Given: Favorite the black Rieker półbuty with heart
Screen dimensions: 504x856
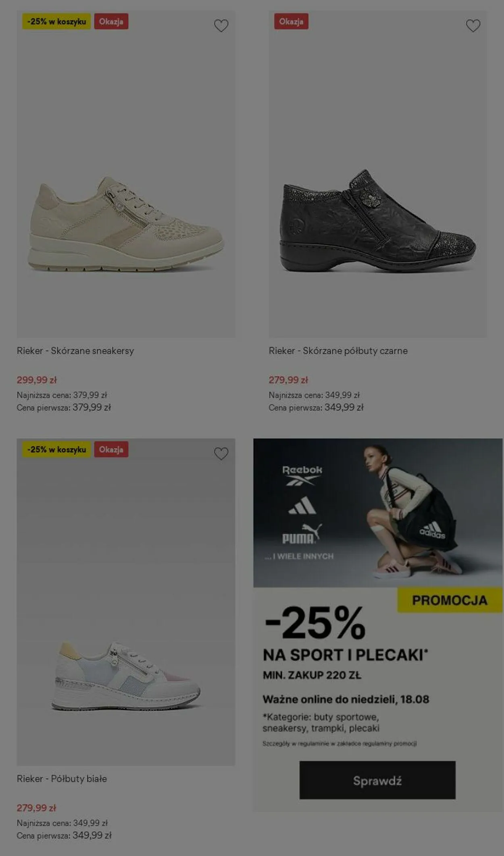Looking at the screenshot, I should point(473,26).
